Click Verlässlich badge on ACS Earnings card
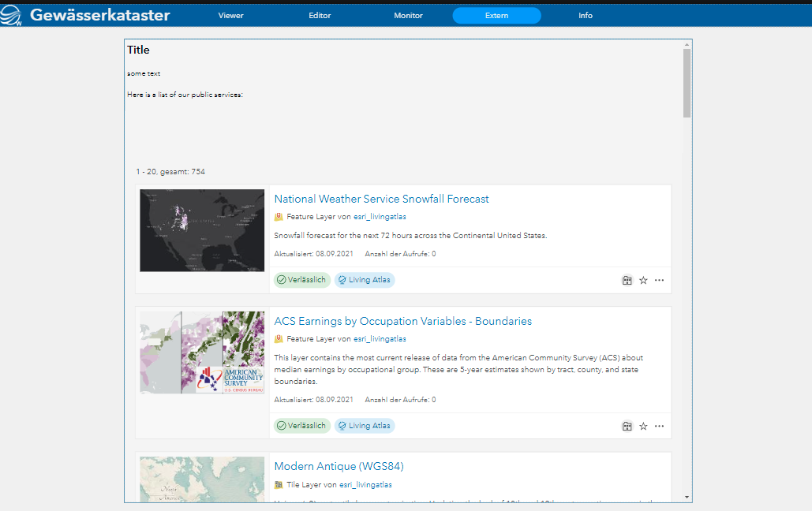 point(302,426)
